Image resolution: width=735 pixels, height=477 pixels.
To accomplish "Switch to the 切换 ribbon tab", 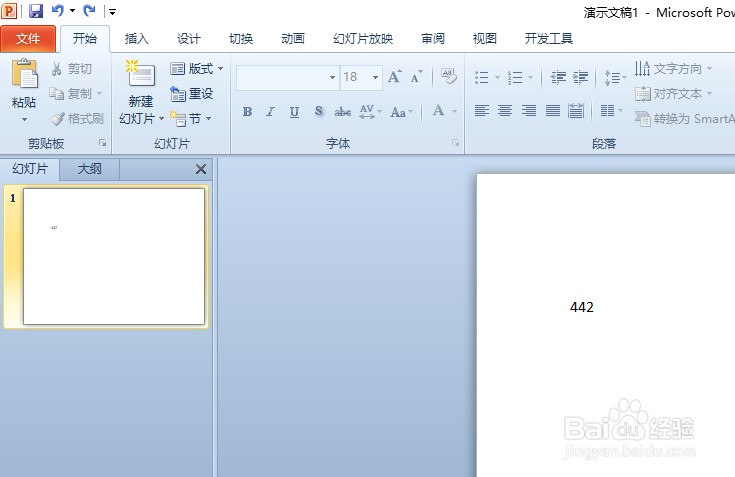I will coord(241,38).
